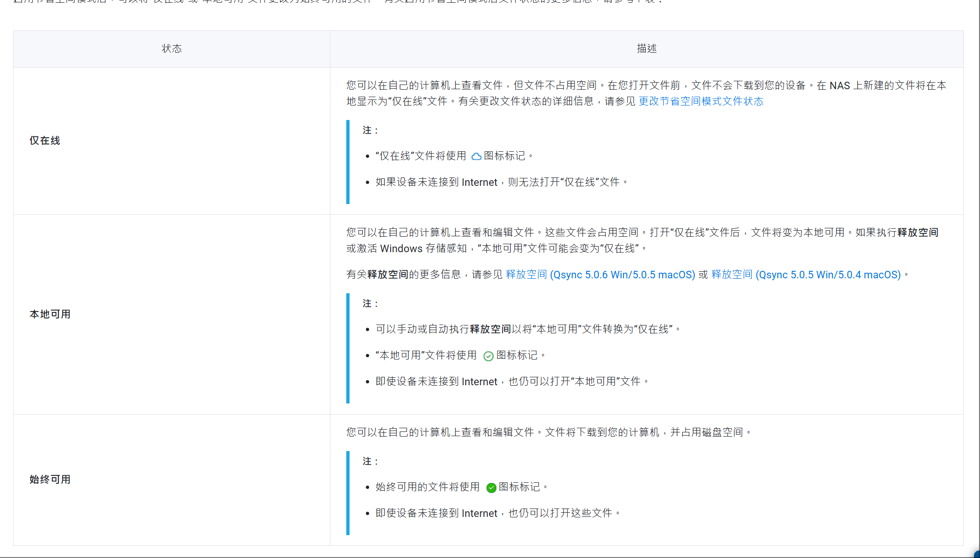Image resolution: width=980 pixels, height=558 pixels.
Task: Click the 注 label in 始终可用 row
Action: coord(370,461)
